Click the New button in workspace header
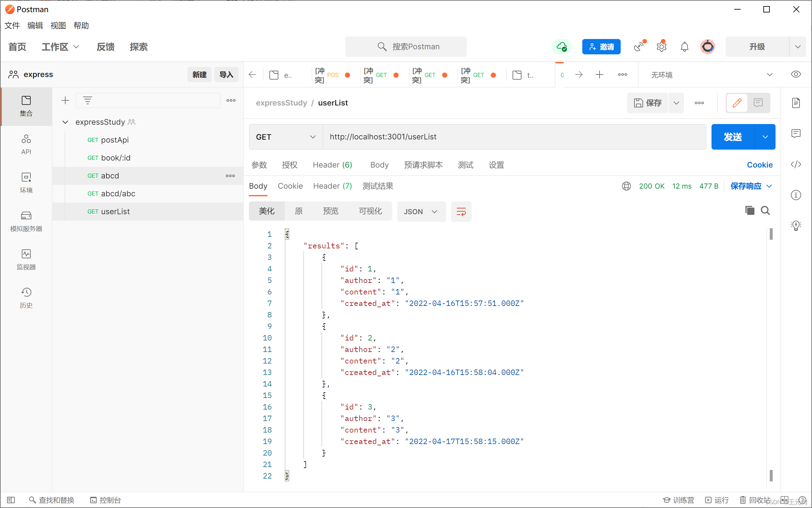 (199, 74)
